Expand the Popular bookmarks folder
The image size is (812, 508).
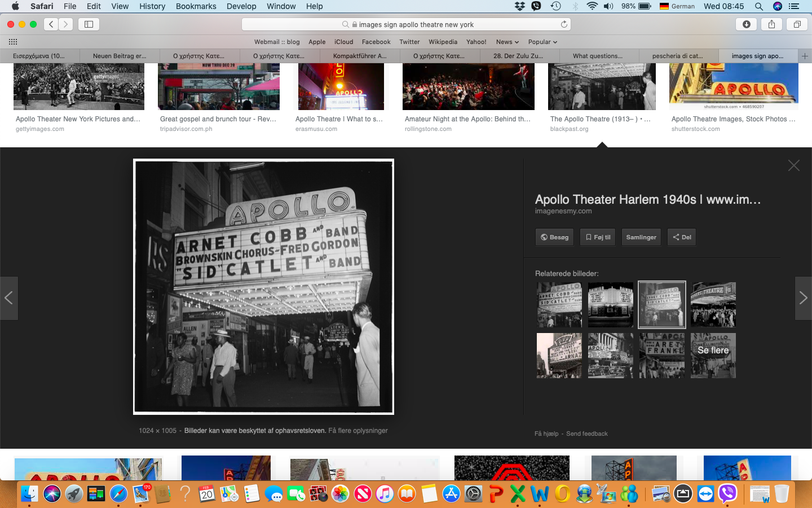coord(542,42)
